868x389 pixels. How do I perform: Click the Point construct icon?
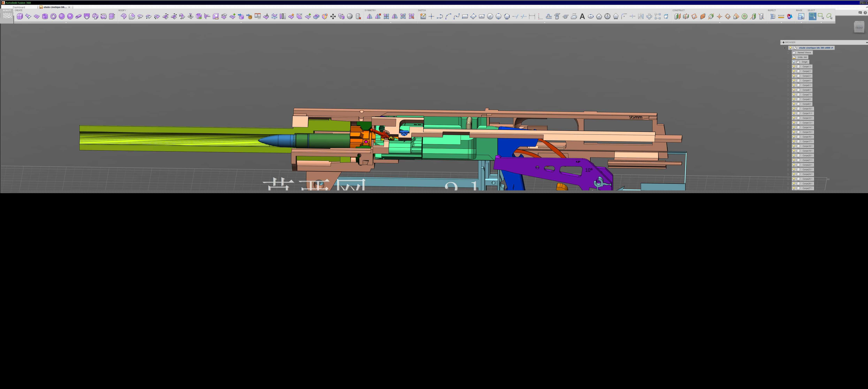point(719,16)
